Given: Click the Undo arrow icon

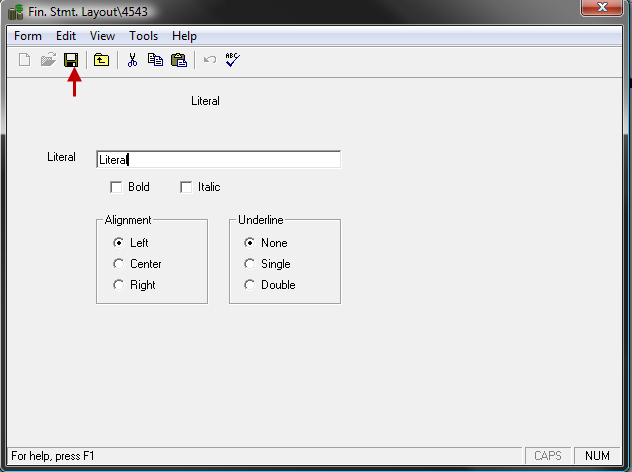Looking at the screenshot, I should 210,60.
